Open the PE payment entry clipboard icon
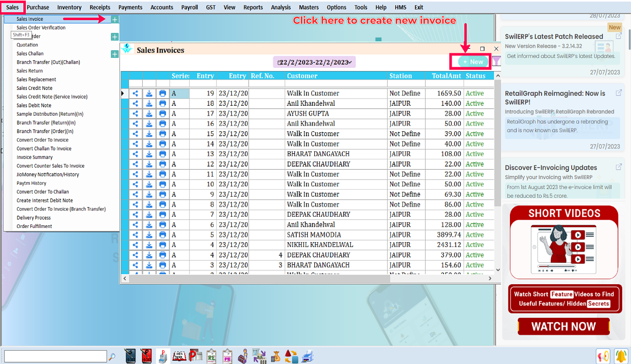The height and width of the screenshot is (364, 631). coord(227,356)
